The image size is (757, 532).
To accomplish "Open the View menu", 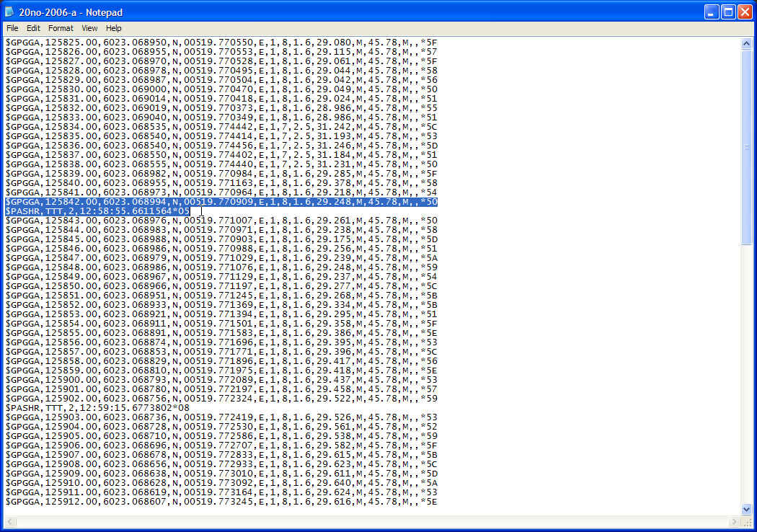I will tap(89, 28).
